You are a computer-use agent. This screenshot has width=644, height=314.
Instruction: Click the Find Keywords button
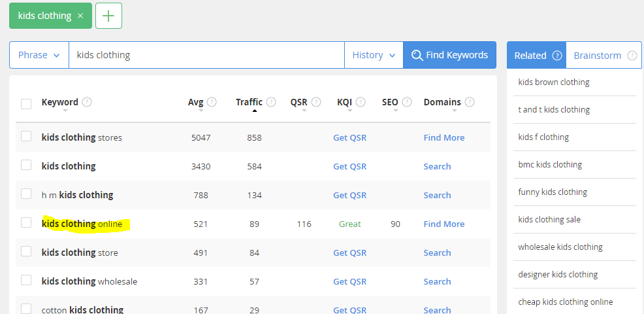coord(450,55)
